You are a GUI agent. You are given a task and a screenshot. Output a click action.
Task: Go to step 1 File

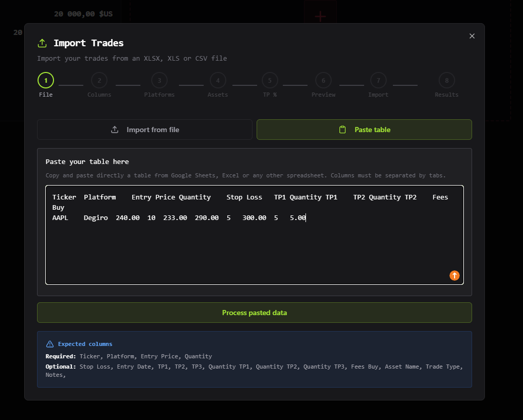click(46, 81)
